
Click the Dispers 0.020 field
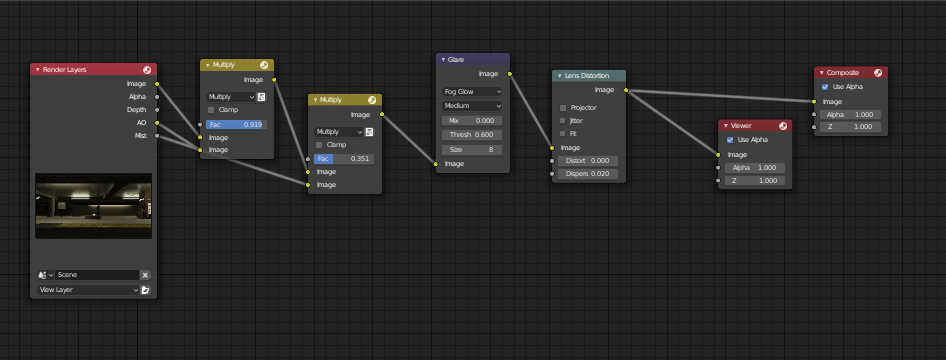pyautogui.click(x=588, y=174)
